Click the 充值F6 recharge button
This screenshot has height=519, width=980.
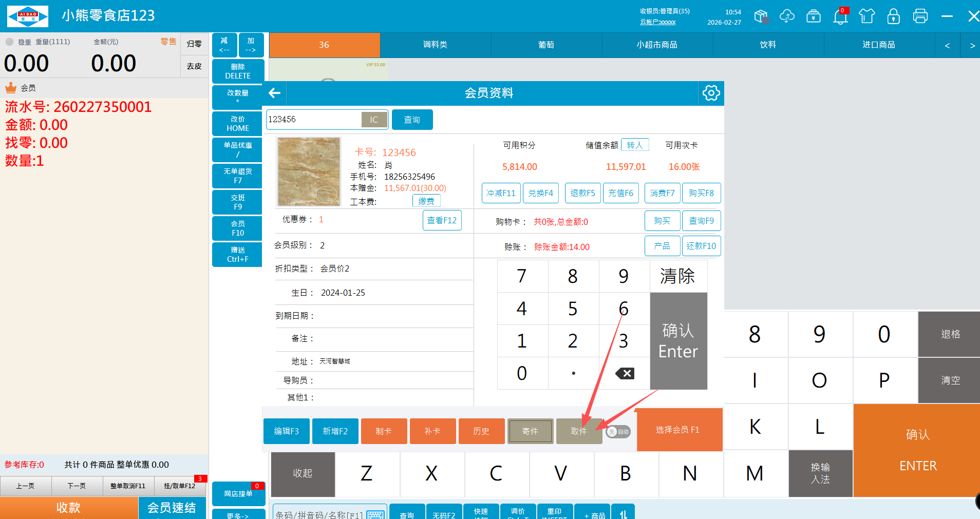coord(620,193)
